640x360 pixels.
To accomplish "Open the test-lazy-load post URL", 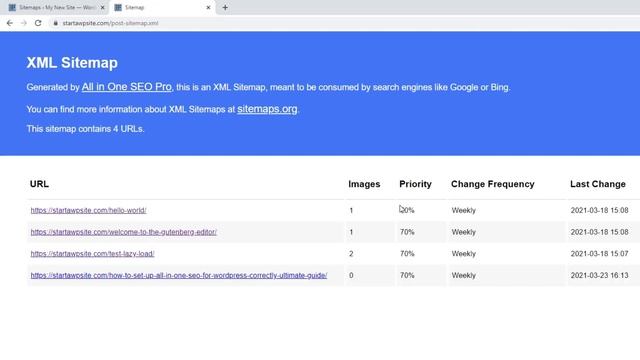I will [x=92, y=253].
